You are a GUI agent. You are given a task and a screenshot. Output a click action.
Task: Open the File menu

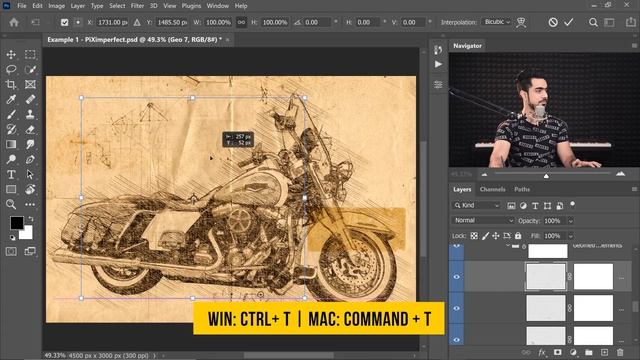[22, 6]
